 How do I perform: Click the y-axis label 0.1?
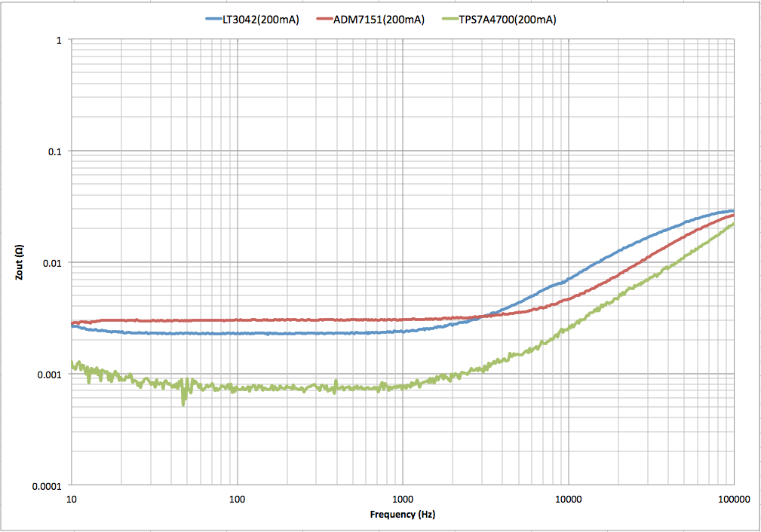point(55,151)
